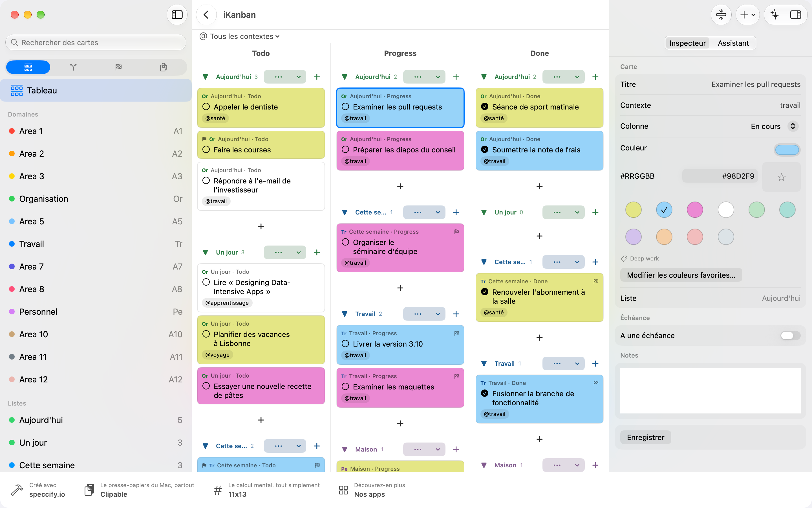
Task: Click the favorite star next to hex color
Action: point(781,177)
